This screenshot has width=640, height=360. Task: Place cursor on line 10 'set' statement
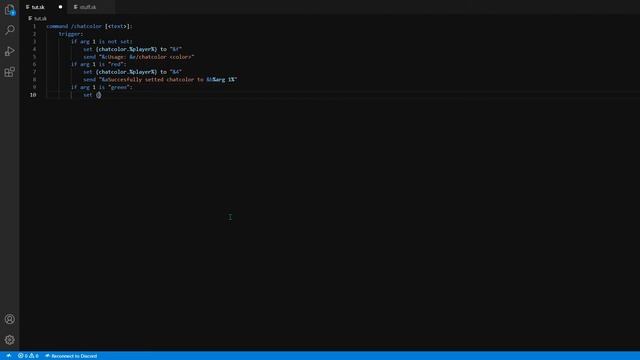[92, 95]
